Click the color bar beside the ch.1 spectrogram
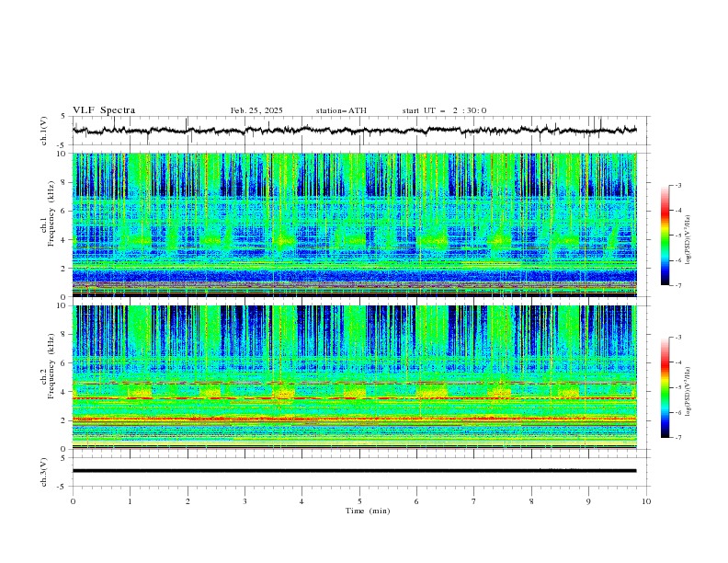This screenshot has width=728, height=563. coord(665,236)
